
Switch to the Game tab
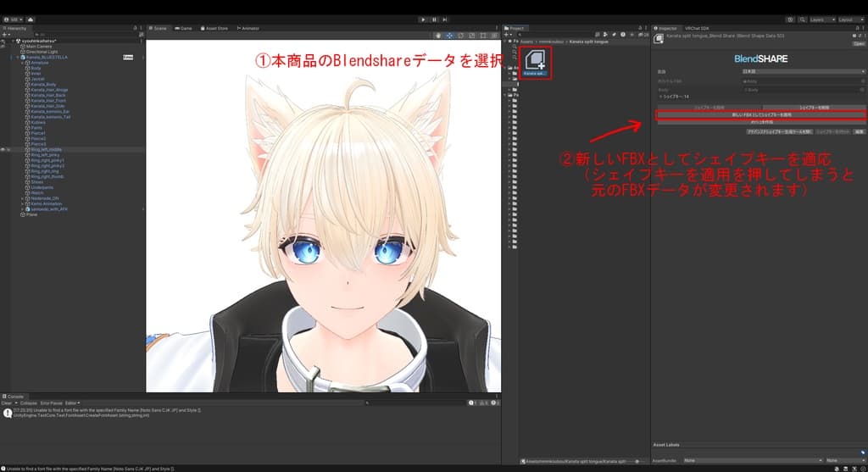pos(184,28)
